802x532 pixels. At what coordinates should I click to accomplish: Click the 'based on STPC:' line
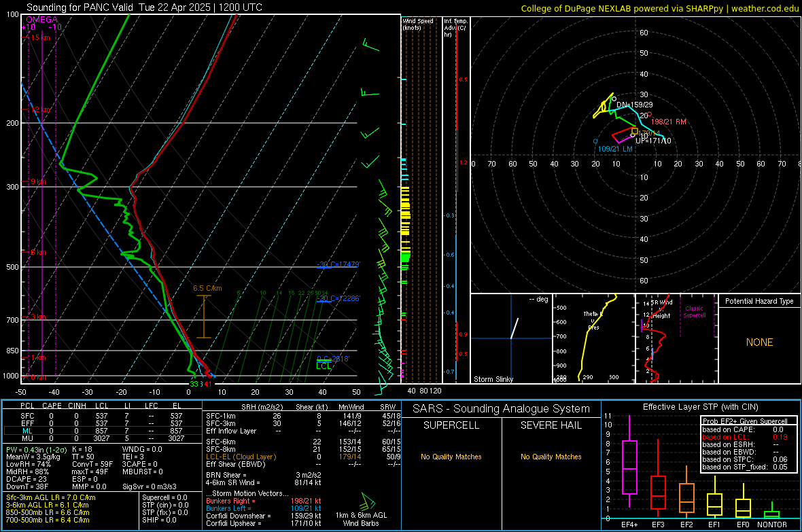point(745,459)
